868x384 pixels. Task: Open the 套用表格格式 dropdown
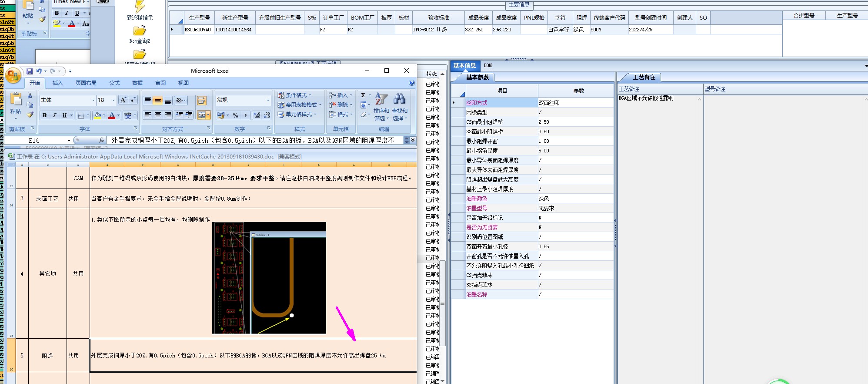coord(300,104)
